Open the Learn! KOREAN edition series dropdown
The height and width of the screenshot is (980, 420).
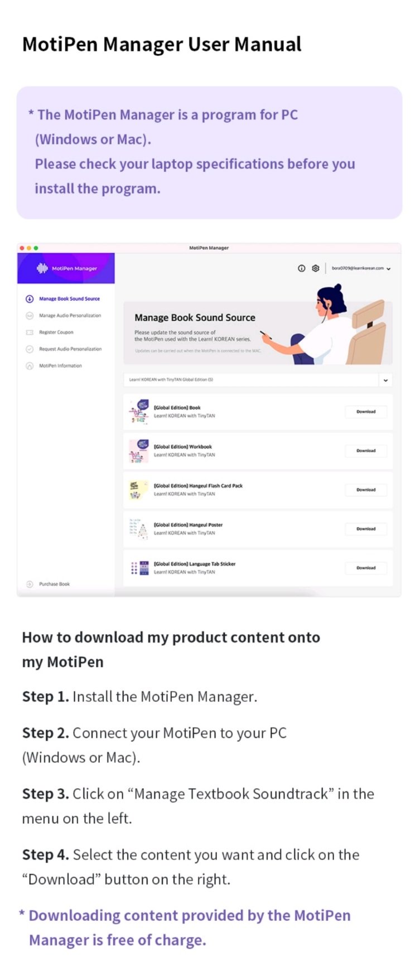(x=258, y=380)
